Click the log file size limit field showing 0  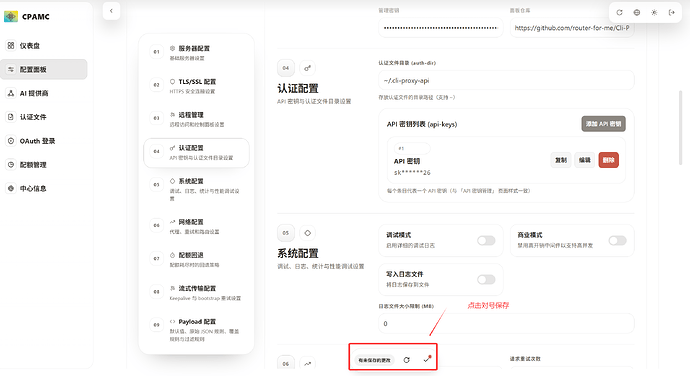click(x=506, y=324)
